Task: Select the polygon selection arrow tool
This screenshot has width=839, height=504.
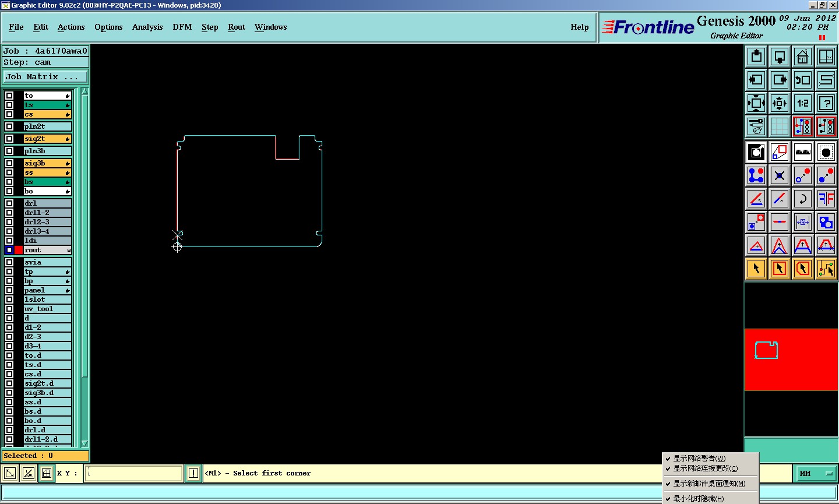Action: point(803,269)
